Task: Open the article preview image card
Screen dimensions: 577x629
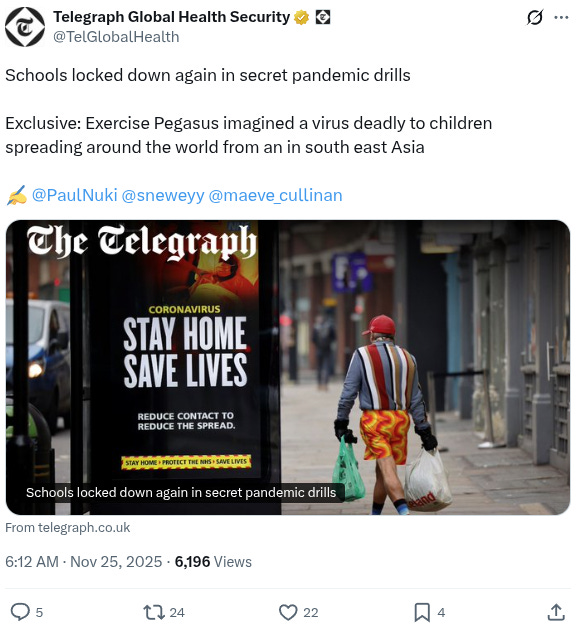Action: pyautogui.click(x=288, y=367)
